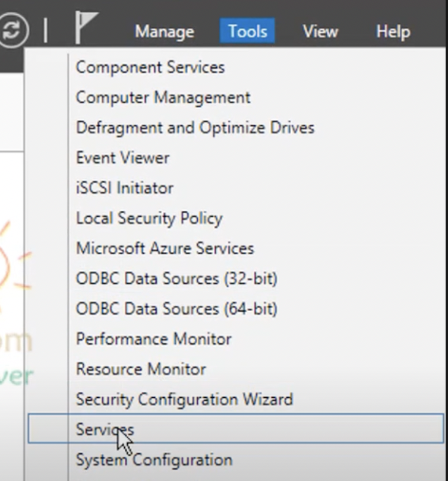The width and height of the screenshot is (448, 481).
Task: Open Computer Management
Action: point(162,97)
